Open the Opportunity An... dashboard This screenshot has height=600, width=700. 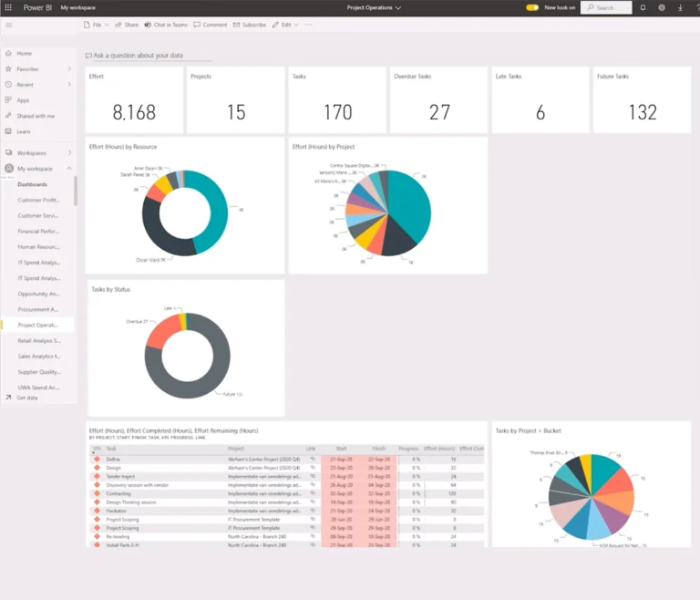coord(39,294)
